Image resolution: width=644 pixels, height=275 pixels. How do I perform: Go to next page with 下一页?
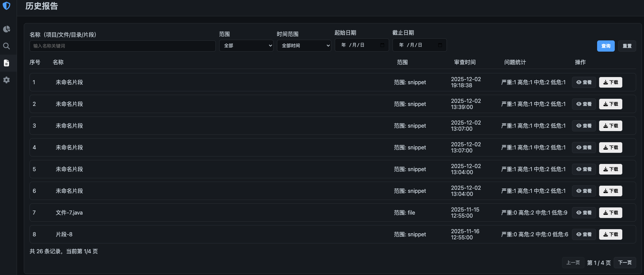(625, 263)
